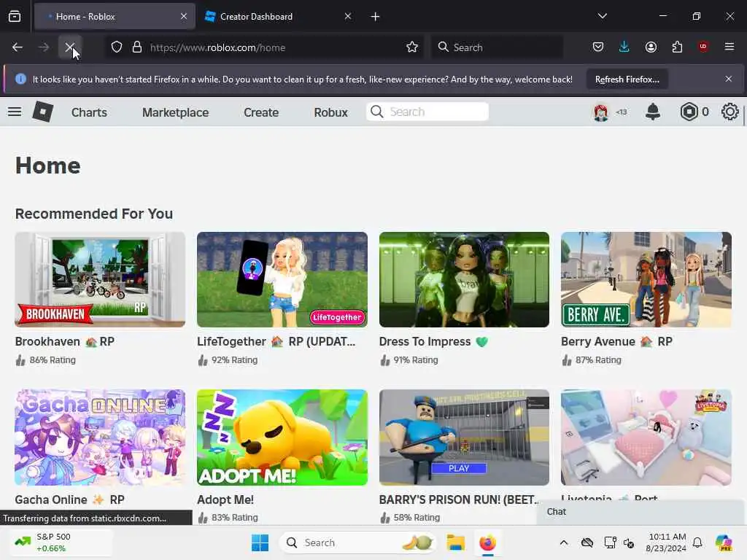747x560 pixels.
Task: Click Firefox icon in taskbar
Action: click(487, 542)
